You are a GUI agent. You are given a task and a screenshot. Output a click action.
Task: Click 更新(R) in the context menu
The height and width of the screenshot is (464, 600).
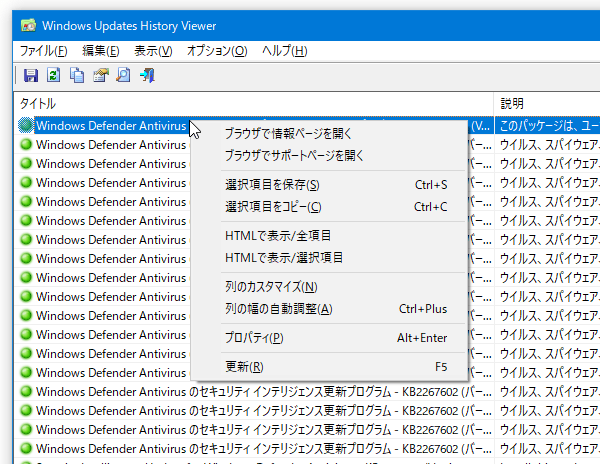click(329, 367)
